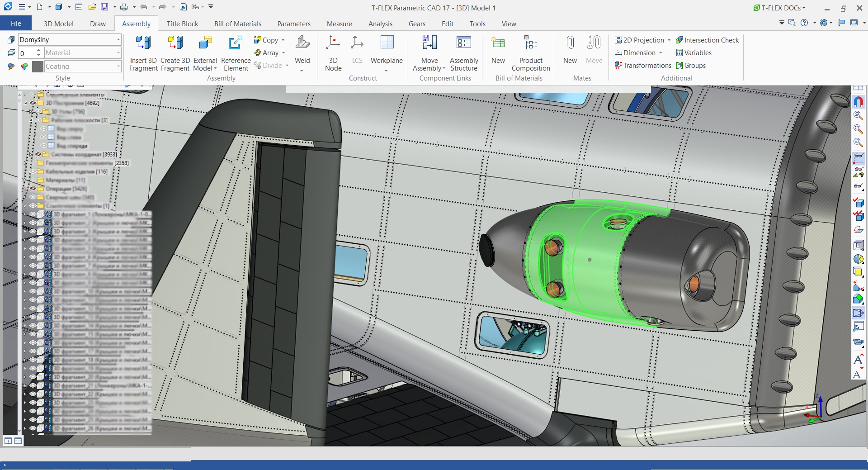The width and height of the screenshot is (868, 470).
Task: Click the level stepper arrows
Action: (39, 53)
